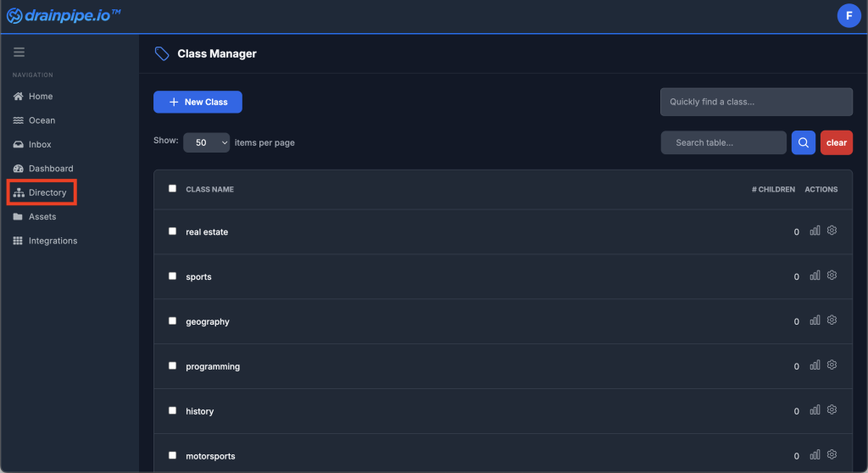Check the sports class checkbox
The width and height of the screenshot is (868, 473).
point(173,276)
